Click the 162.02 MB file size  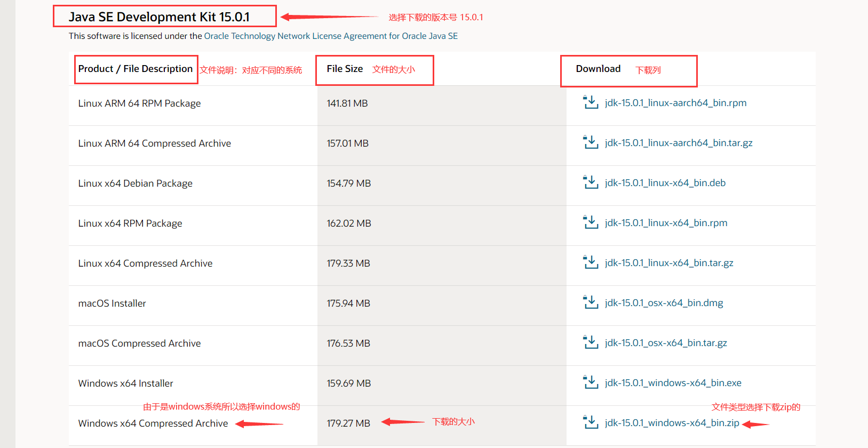pos(349,223)
